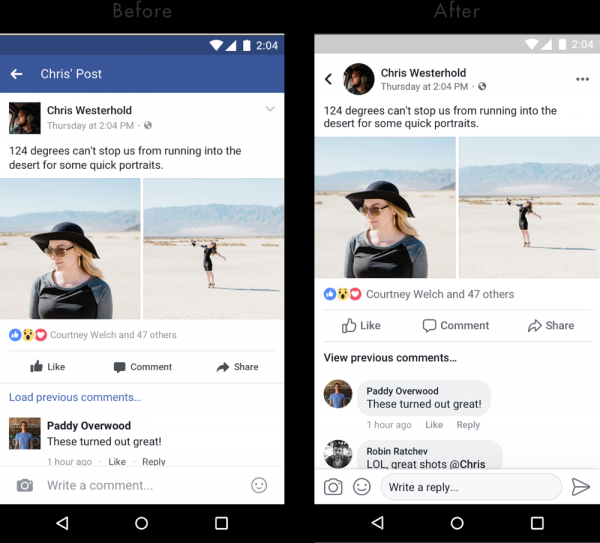The width and height of the screenshot is (600, 543).
Task: Tap camera icon beside 'Write a comment...'
Action: click(25, 485)
